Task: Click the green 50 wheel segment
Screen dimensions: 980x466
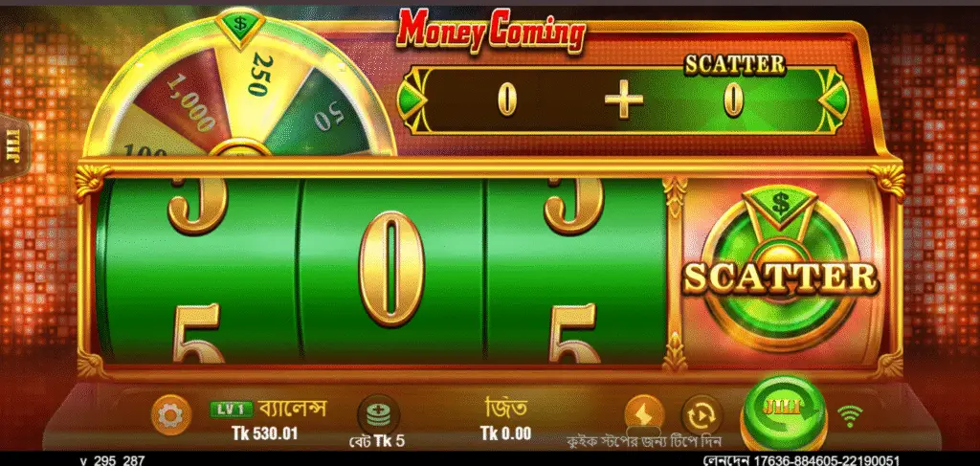Action: click(328, 114)
